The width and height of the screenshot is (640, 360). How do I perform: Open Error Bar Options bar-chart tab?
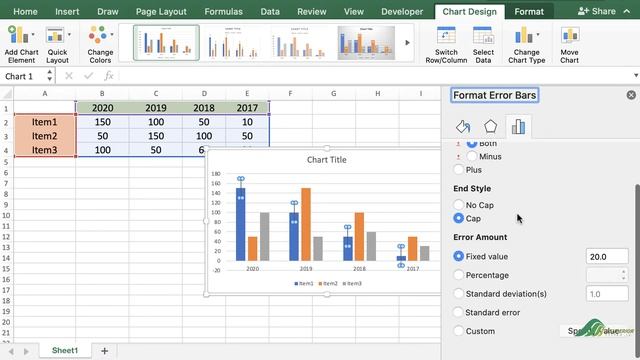[x=518, y=127]
